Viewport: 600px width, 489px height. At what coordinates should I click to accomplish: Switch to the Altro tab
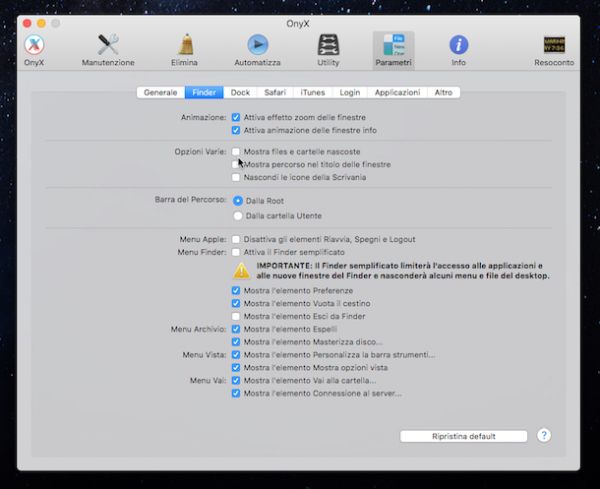(443, 92)
